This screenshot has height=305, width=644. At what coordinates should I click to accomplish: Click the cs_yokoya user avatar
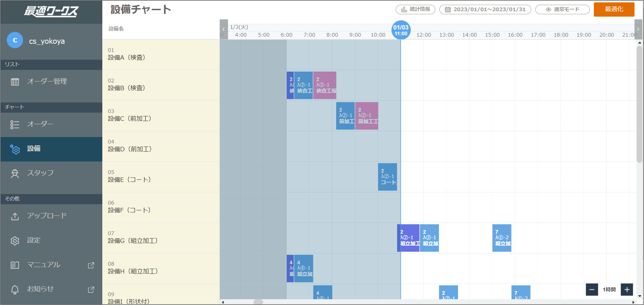tap(15, 40)
